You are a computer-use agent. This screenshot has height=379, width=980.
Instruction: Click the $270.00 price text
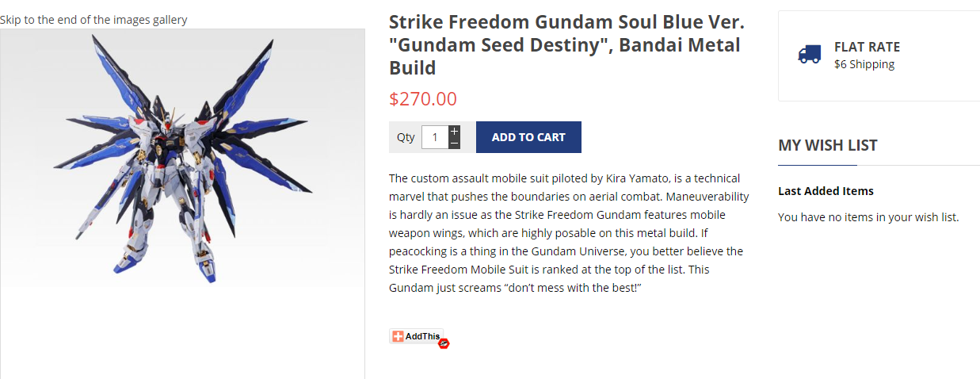tap(423, 99)
